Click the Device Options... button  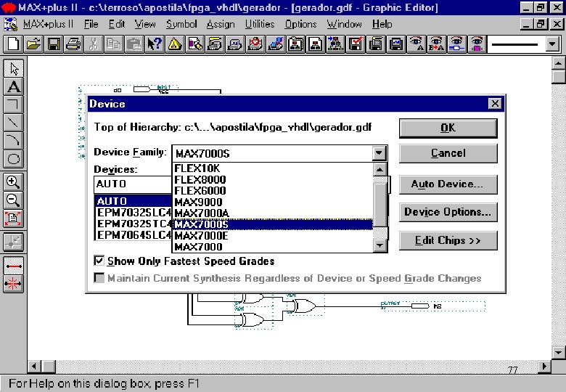click(x=448, y=212)
